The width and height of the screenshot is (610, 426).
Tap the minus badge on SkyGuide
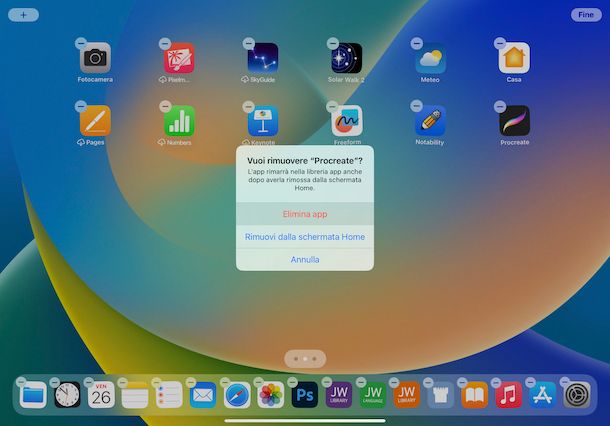[x=249, y=43]
